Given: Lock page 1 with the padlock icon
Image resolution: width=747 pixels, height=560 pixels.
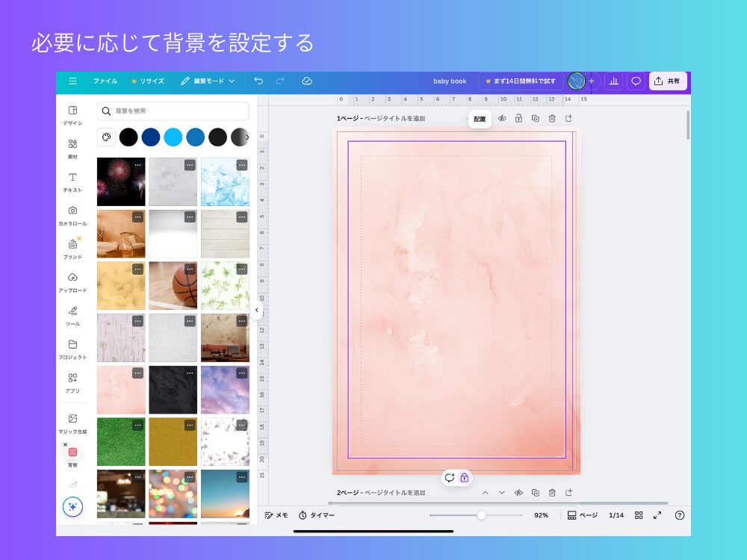Looking at the screenshot, I should [520, 119].
